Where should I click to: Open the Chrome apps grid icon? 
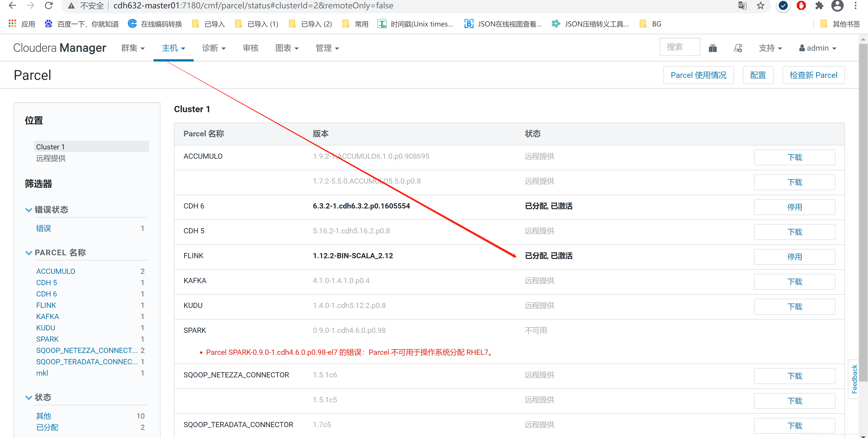click(12, 24)
